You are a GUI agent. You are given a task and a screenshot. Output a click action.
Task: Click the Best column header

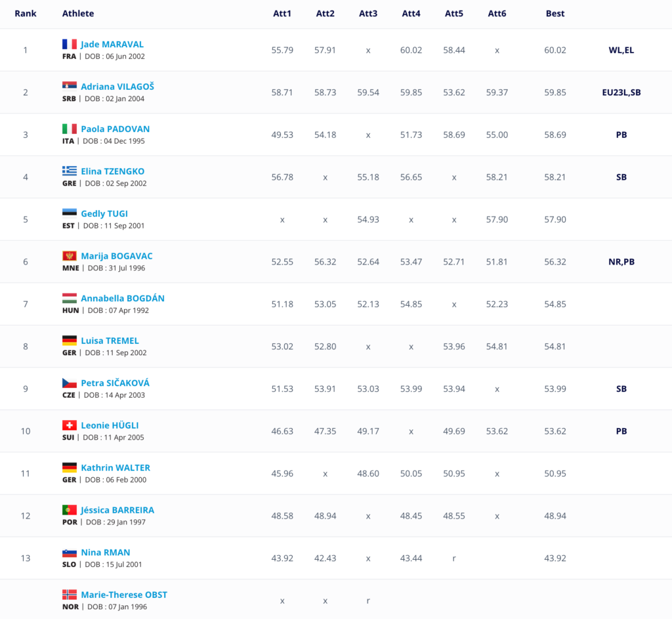555,13
